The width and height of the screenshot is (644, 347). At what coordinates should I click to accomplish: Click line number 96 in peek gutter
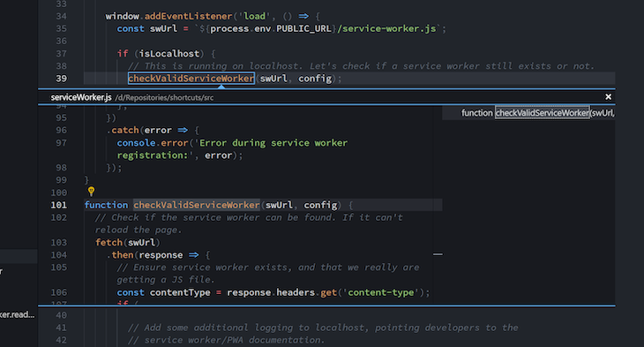tap(61, 131)
